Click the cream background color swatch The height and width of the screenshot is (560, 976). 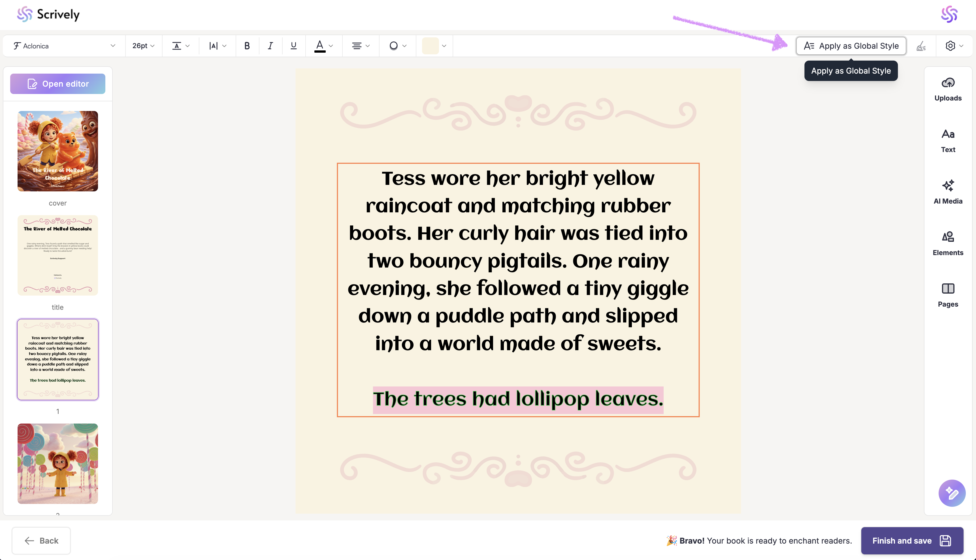click(430, 46)
